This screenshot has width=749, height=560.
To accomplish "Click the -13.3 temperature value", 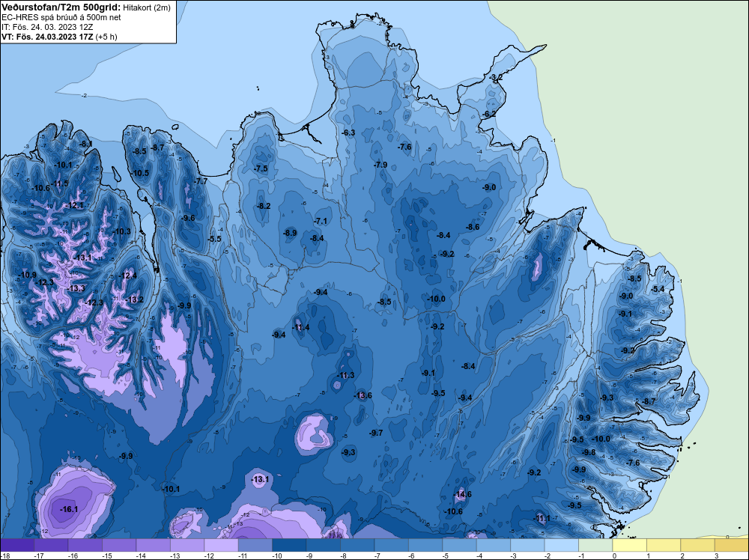I will pyautogui.click(x=76, y=288).
